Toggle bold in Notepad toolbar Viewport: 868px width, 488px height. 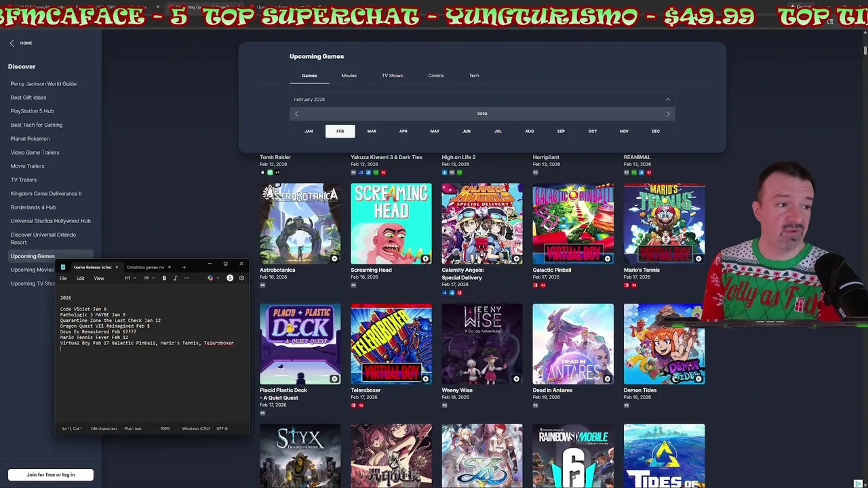pyautogui.click(x=164, y=278)
